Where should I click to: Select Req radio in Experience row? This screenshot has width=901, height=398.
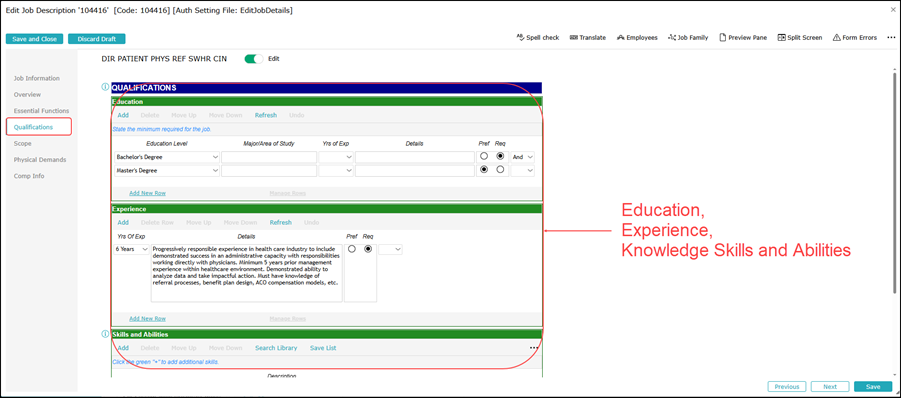[368, 249]
